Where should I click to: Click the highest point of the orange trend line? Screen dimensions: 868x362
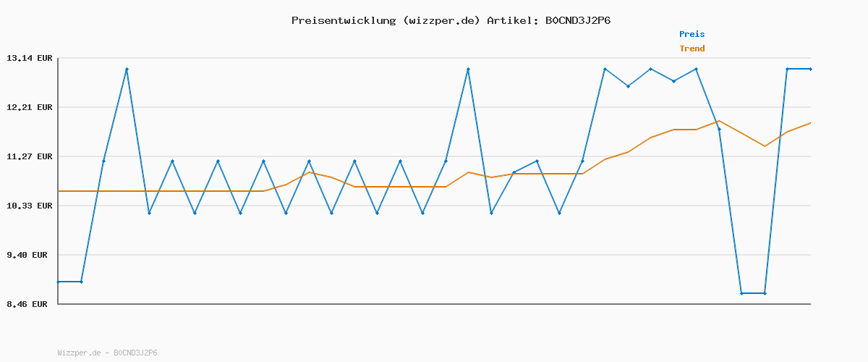click(719, 121)
